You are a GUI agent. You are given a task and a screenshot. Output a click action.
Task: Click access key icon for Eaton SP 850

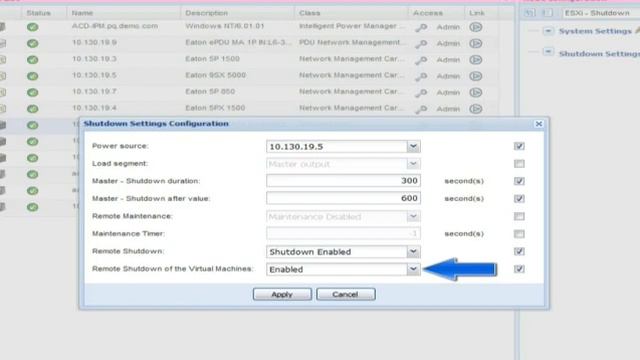[x=421, y=93]
